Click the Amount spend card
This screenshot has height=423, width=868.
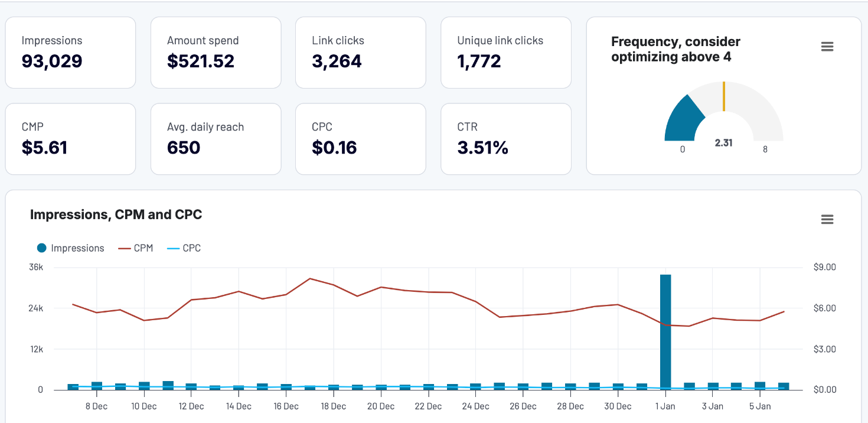click(x=216, y=53)
